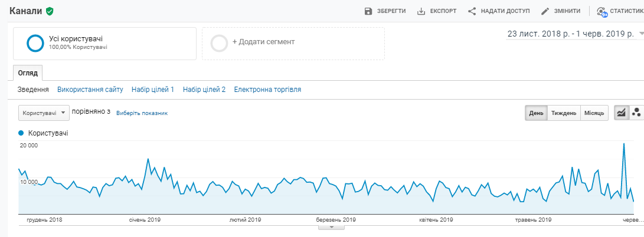Click the Виберіть показник link
644x237 pixels.
(142, 113)
